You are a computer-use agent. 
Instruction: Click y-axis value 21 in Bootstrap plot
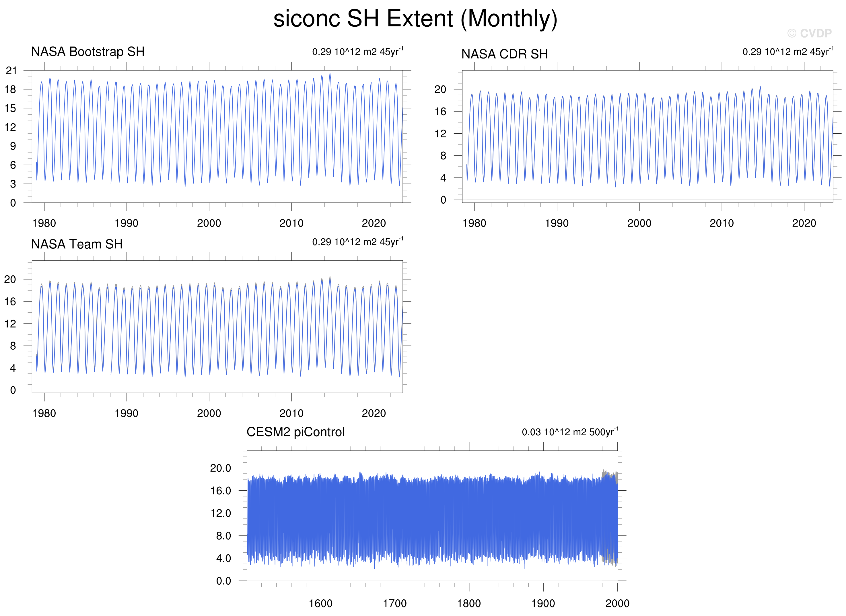click(x=11, y=71)
